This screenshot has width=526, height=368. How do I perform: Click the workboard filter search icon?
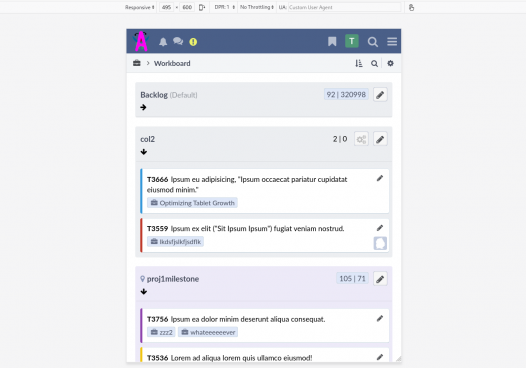374,63
